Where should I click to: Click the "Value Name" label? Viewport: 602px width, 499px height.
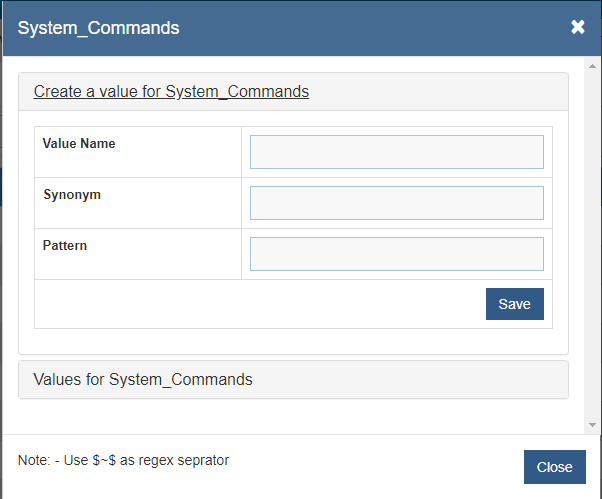click(x=79, y=144)
